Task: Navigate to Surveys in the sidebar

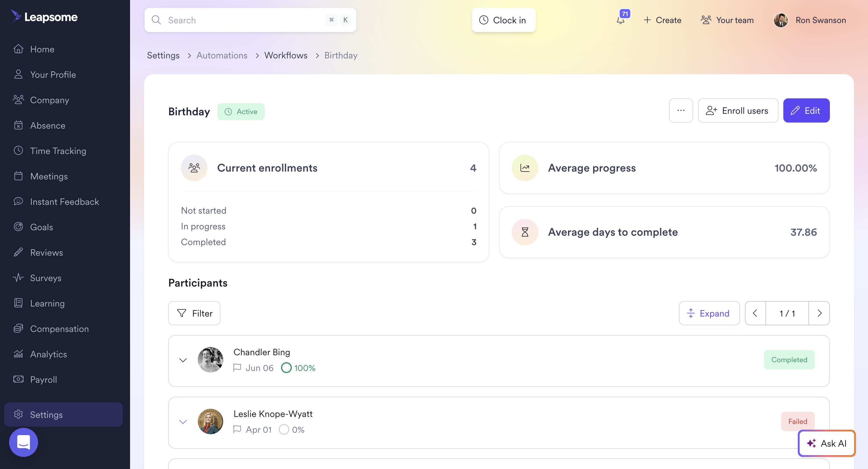Action: coord(45,278)
